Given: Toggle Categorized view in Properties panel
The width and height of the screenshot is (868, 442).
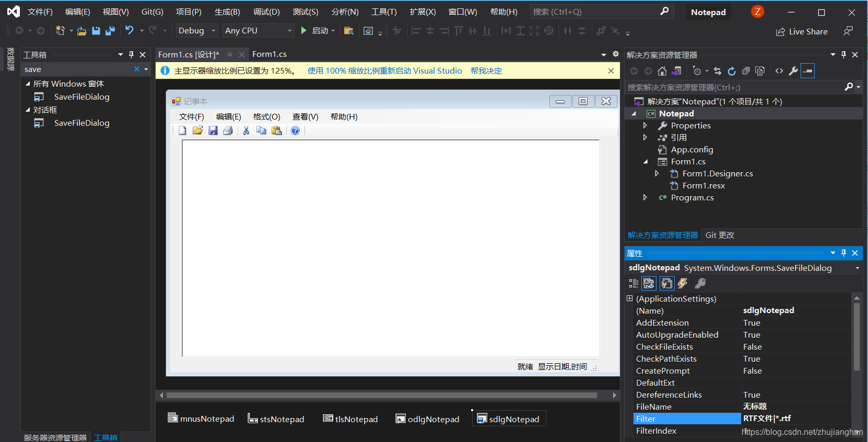Looking at the screenshot, I should click(634, 283).
